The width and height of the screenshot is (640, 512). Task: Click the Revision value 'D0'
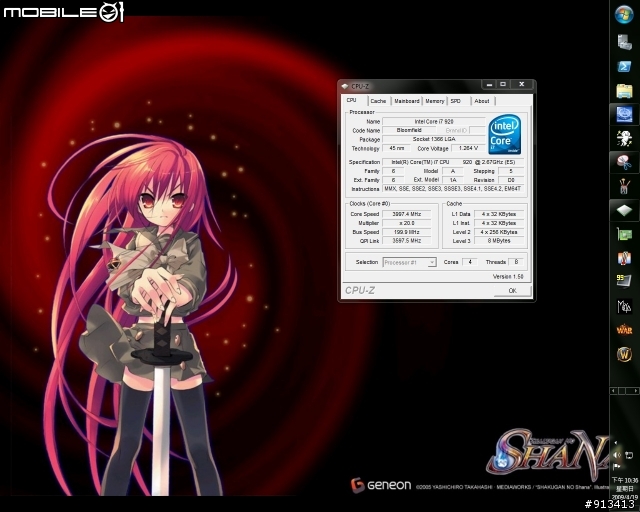point(511,180)
